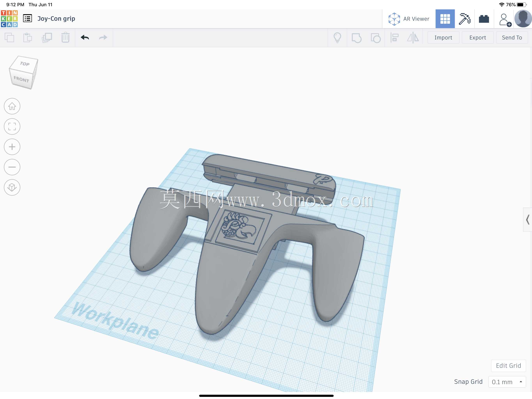
Task: Switch to Bricks mode
Action: coord(484,19)
